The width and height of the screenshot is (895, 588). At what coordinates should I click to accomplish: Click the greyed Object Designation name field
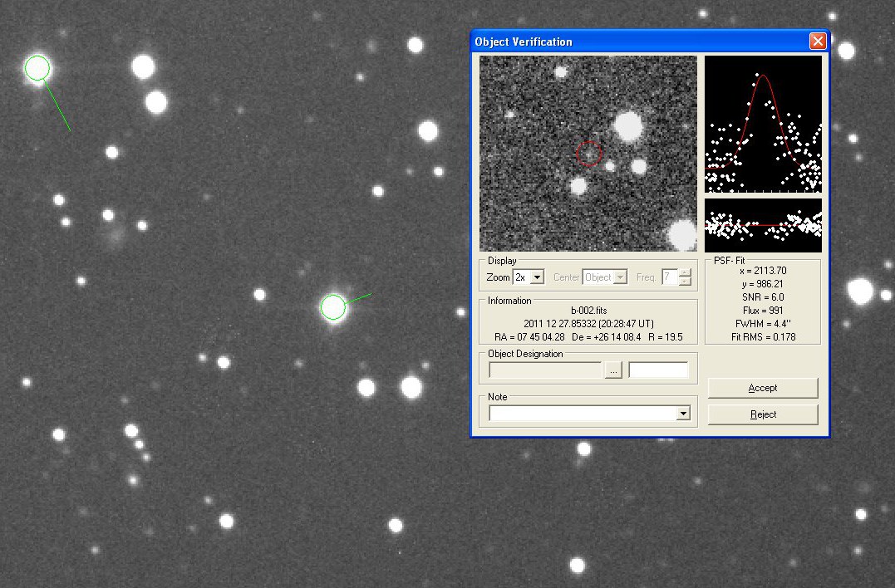pyautogui.click(x=545, y=370)
